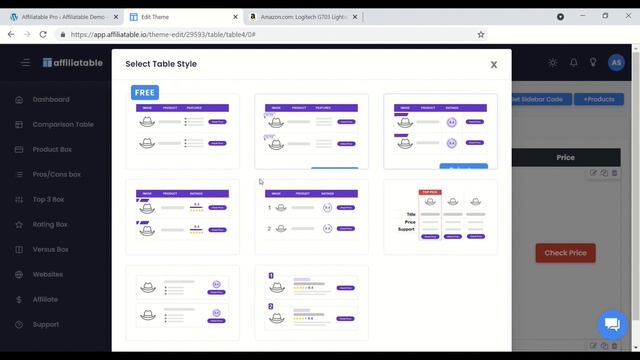Open AS user avatar menu

pos(616,62)
